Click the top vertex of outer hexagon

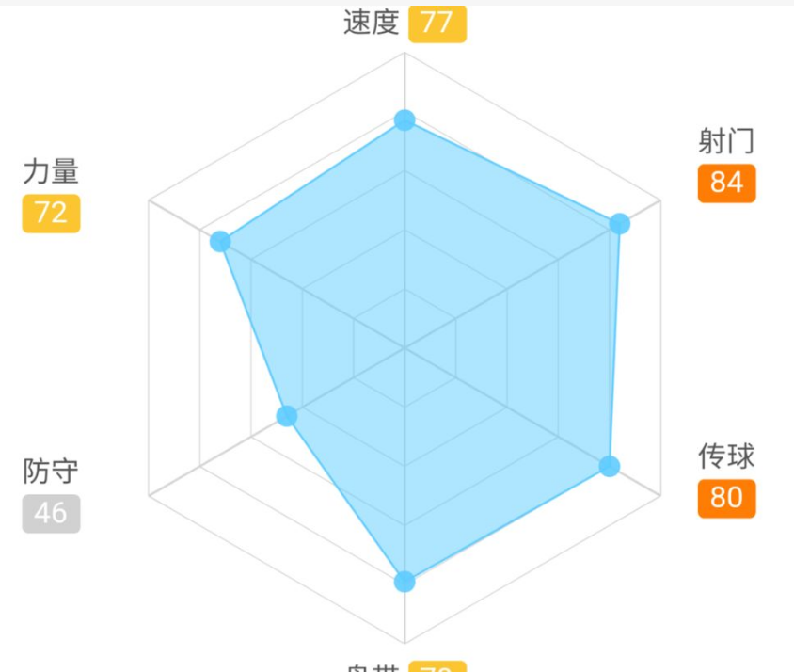[x=405, y=54]
